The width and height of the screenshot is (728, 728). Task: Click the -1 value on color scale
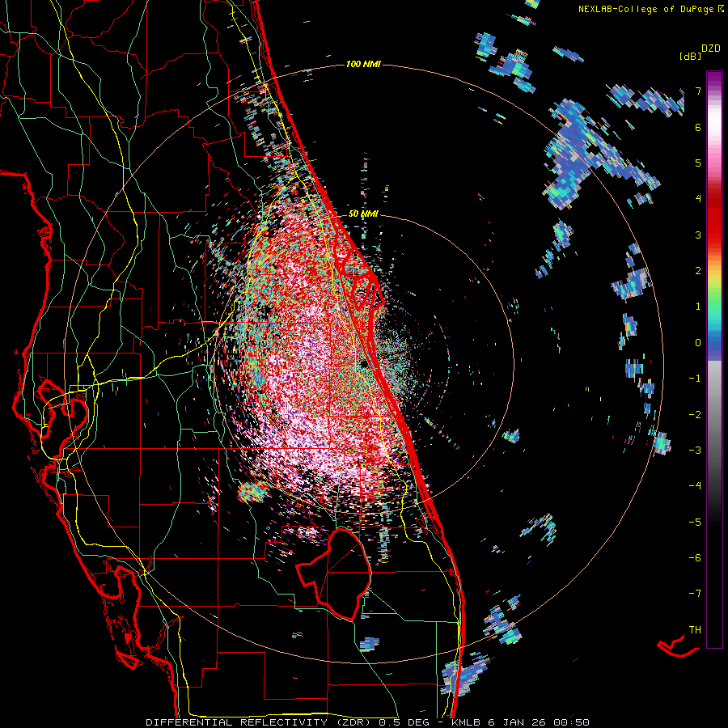pos(695,379)
